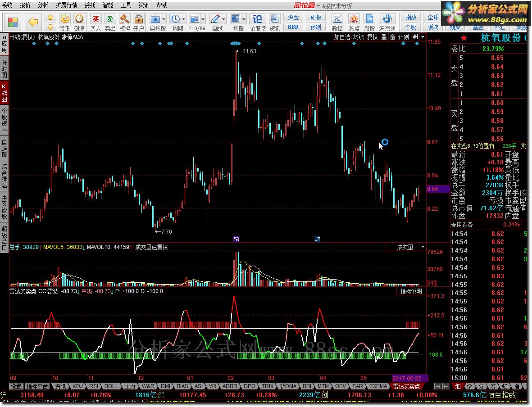Click the 指标说明 button
This screenshot has height=407, width=532.
pyautogui.click(x=411, y=291)
